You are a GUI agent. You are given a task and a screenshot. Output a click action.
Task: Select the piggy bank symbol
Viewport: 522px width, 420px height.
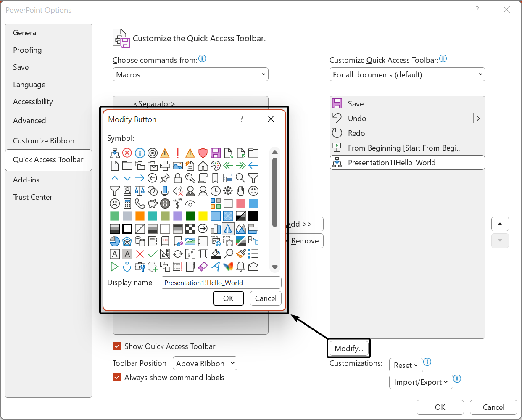(x=153, y=203)
